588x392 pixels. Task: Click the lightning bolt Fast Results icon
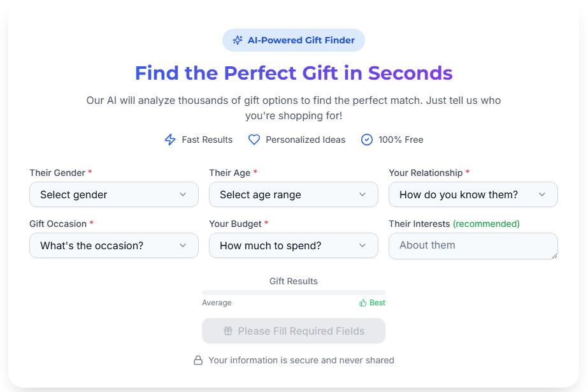[170, 140]
